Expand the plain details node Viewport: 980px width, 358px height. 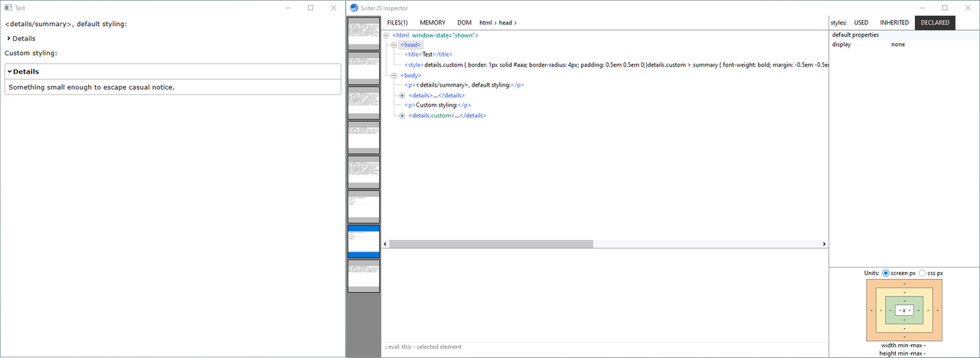pos(401,95)
